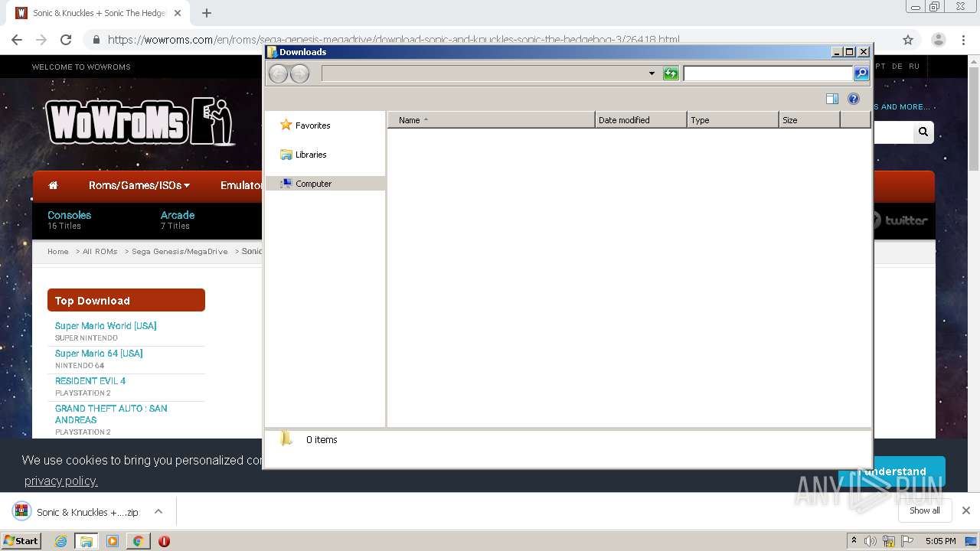Close the Chrome downloads bar
Screen dimensions: 980x551
pos(965,510)
